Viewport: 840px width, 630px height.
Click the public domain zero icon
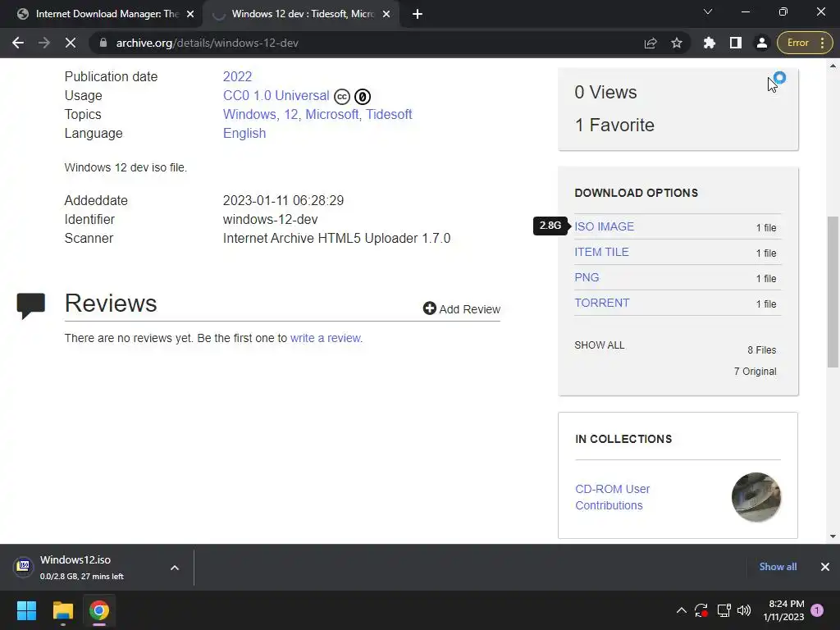[x=363, y=97]
